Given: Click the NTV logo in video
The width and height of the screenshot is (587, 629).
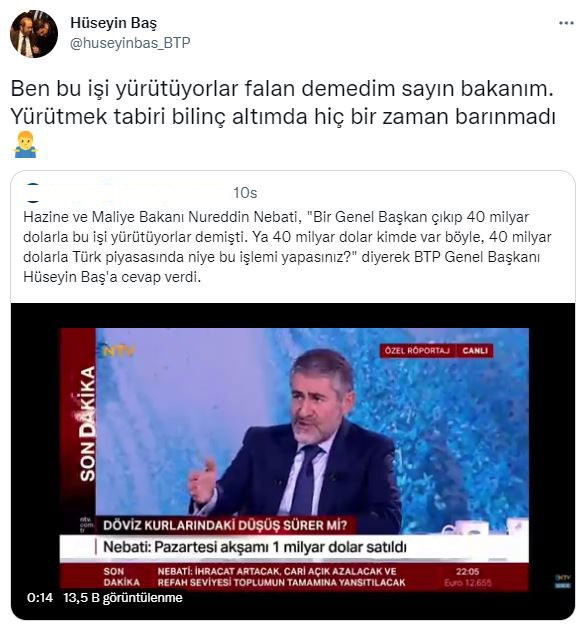Looking at the screenshot, I should 118,351.
